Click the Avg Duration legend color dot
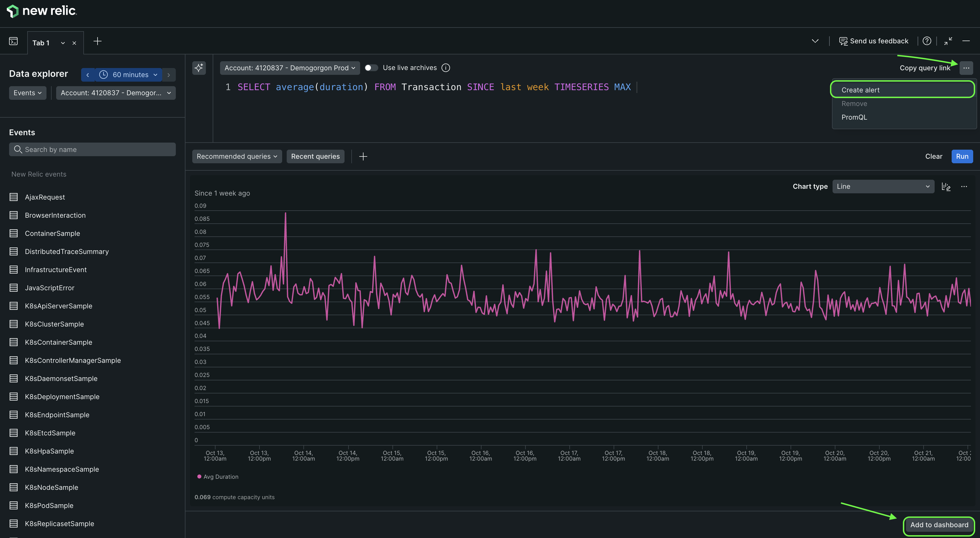Image resolution: width=980 pixels, height=538 pixels. [199, 477]
